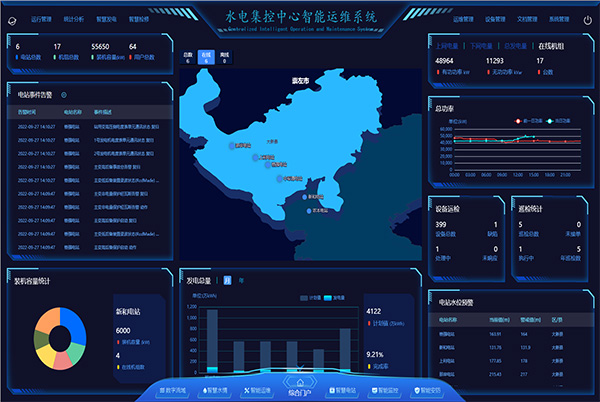Screen dimensions: 600x402
Task: Toggle 离线 station filter above the map
Action: pyautogui.click(x=224, y=58)
